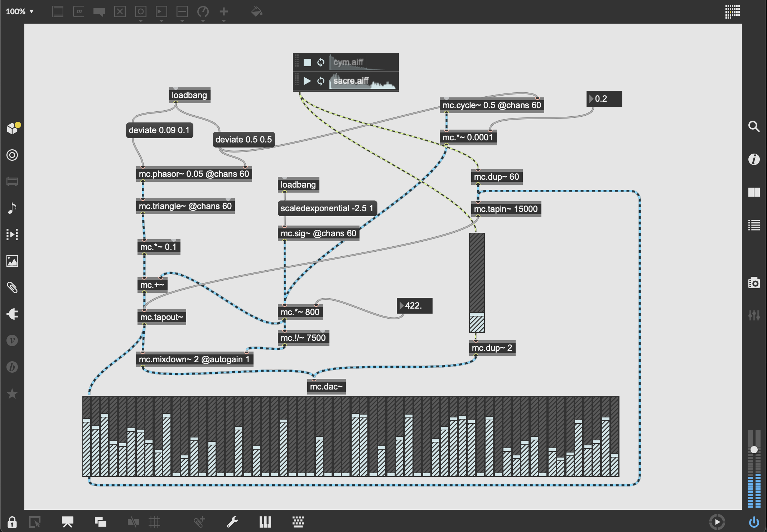The image size is (767, 532).
Task: Open the format paint bucket palette
Action: [257, 11]
